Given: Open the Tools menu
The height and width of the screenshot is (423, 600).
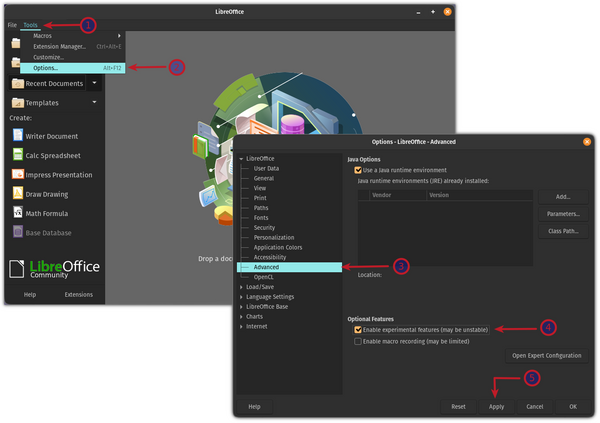Looking at the screenshot, I should [30, 24].
